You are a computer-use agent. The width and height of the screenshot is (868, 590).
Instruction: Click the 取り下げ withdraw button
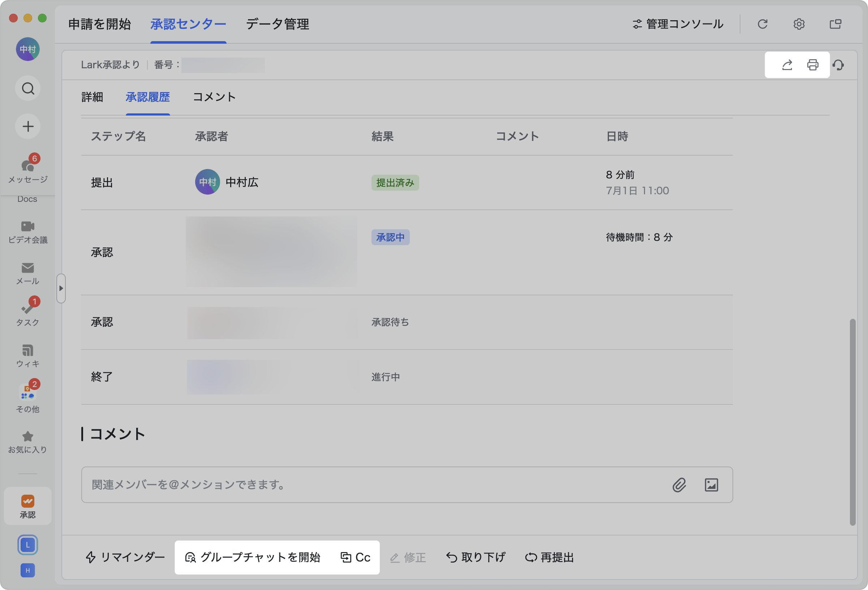476,557
